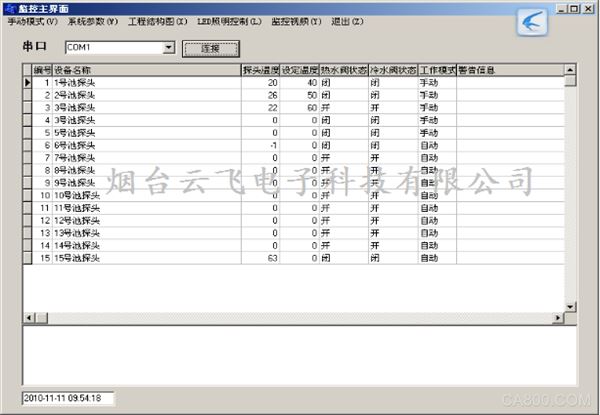Screen dimensions: 600x415
Task: Open the 系统参数(Y) menu
Action: tap(93, 21)
